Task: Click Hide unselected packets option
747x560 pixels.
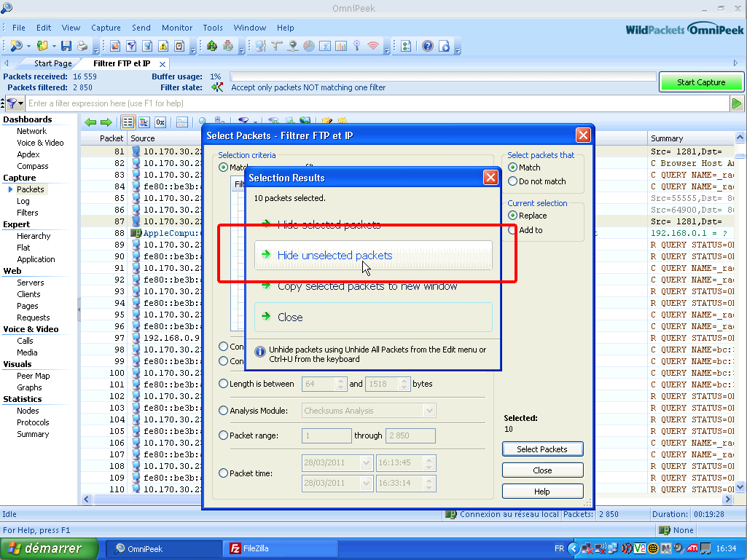Action: tap(373, 255)
